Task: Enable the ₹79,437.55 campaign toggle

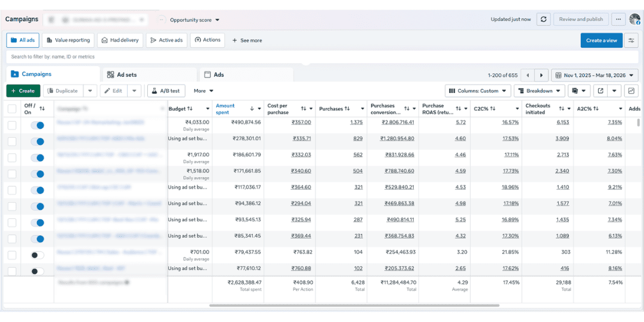Action: tap(37, 255)
